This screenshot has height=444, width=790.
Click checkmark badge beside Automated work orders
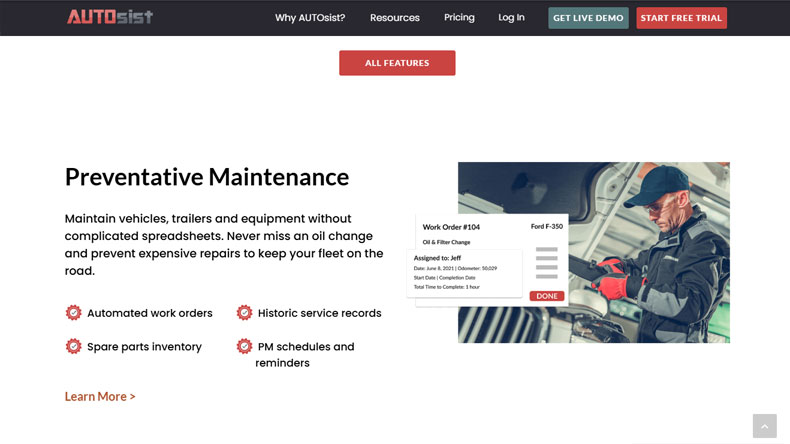73,313
